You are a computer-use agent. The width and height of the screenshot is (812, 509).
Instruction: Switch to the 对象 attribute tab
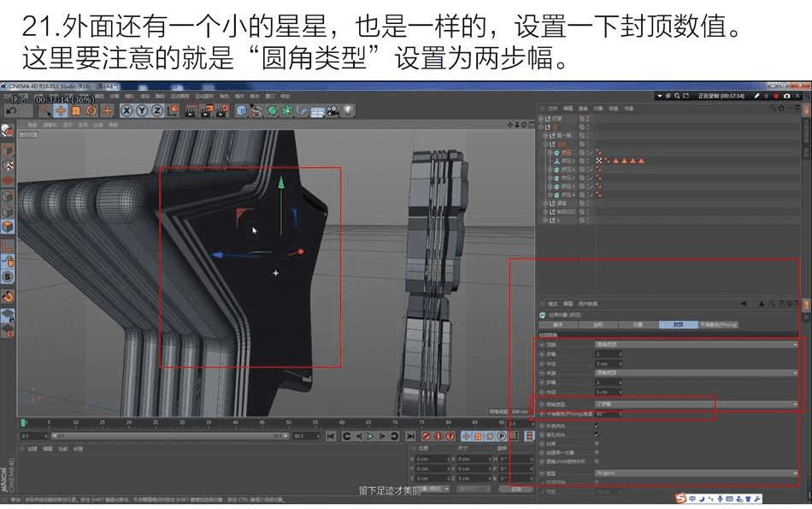coord(638,324)
